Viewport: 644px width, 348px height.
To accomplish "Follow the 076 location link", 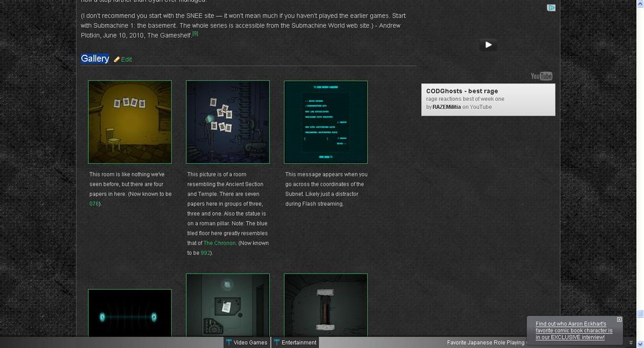I will [x=94, y=203].
